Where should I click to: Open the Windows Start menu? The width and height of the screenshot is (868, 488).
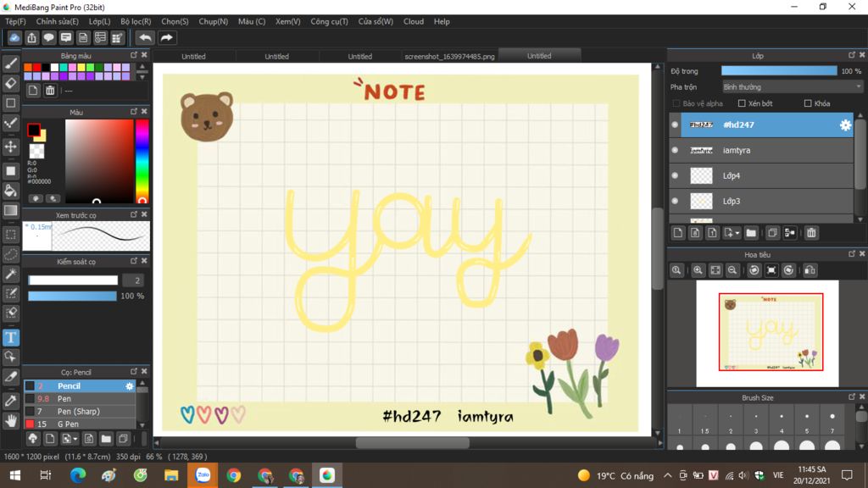(15, 475)
